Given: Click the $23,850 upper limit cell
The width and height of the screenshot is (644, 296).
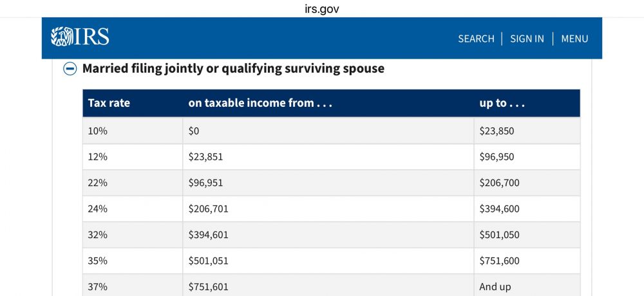Looking at the screenshot, I should click(x=497, y=131).
